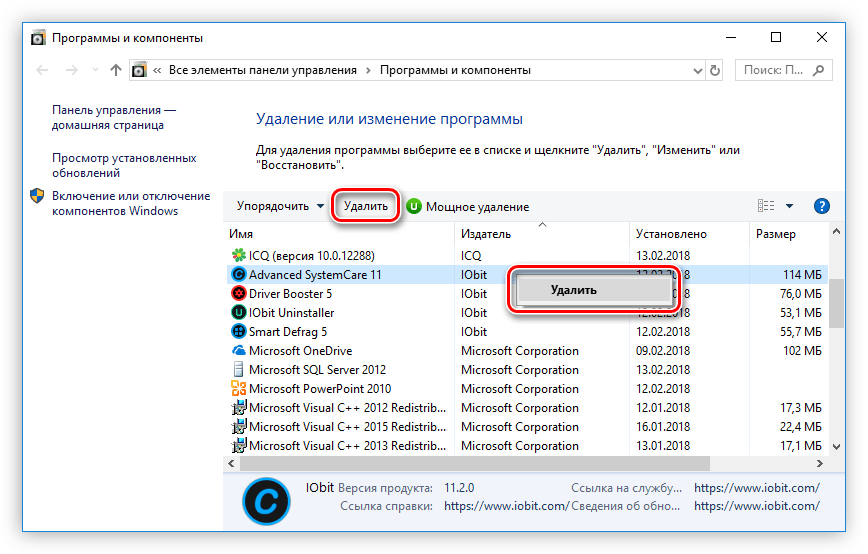
Task: Open help with the question mark icon
Action: tap(822, 206)
